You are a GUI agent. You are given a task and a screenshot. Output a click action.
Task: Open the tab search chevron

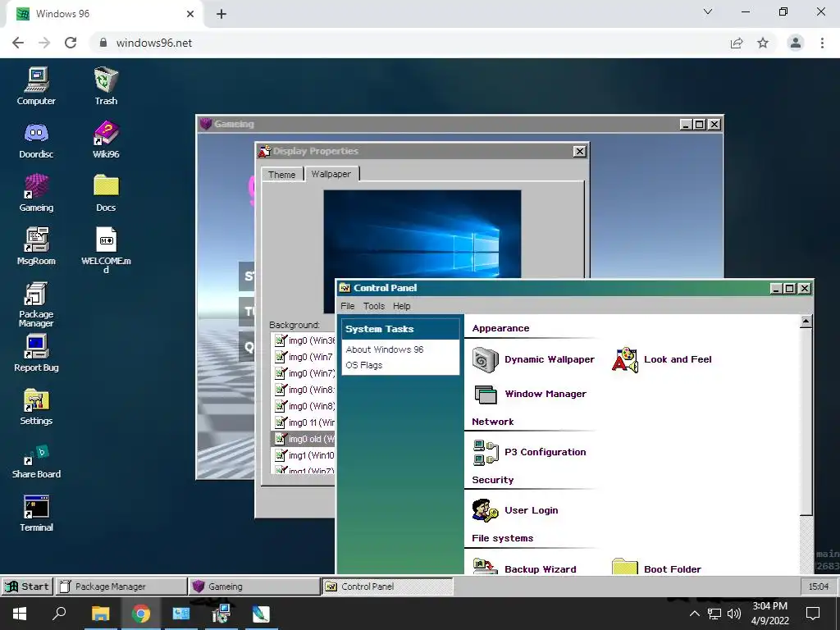coord(708,11)
